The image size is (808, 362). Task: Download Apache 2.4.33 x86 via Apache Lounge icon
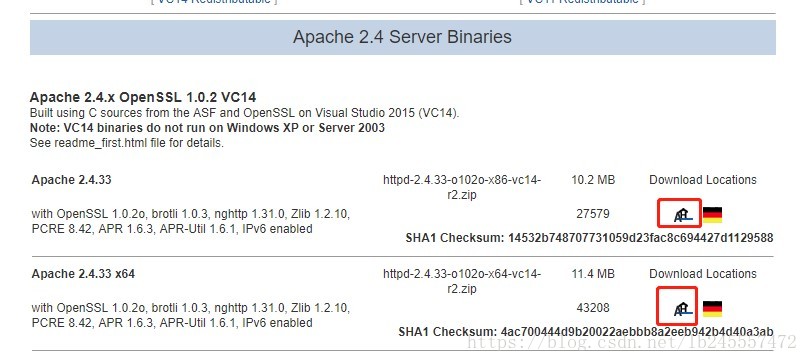(684, 216)
